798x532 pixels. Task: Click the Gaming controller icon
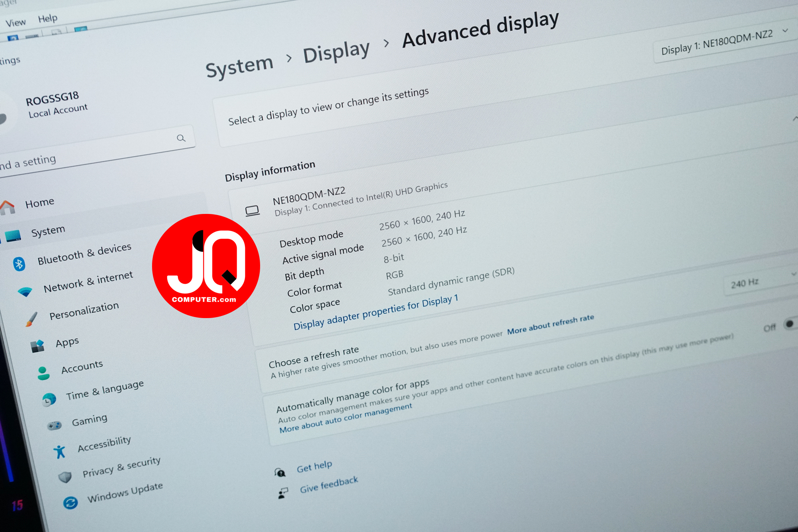pos(54,426)
